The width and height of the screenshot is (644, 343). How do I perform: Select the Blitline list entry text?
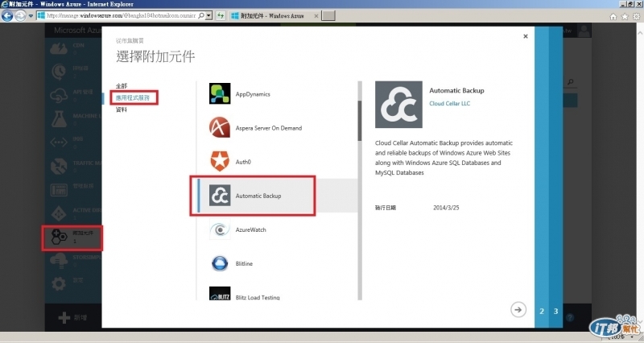coord(244,264)
